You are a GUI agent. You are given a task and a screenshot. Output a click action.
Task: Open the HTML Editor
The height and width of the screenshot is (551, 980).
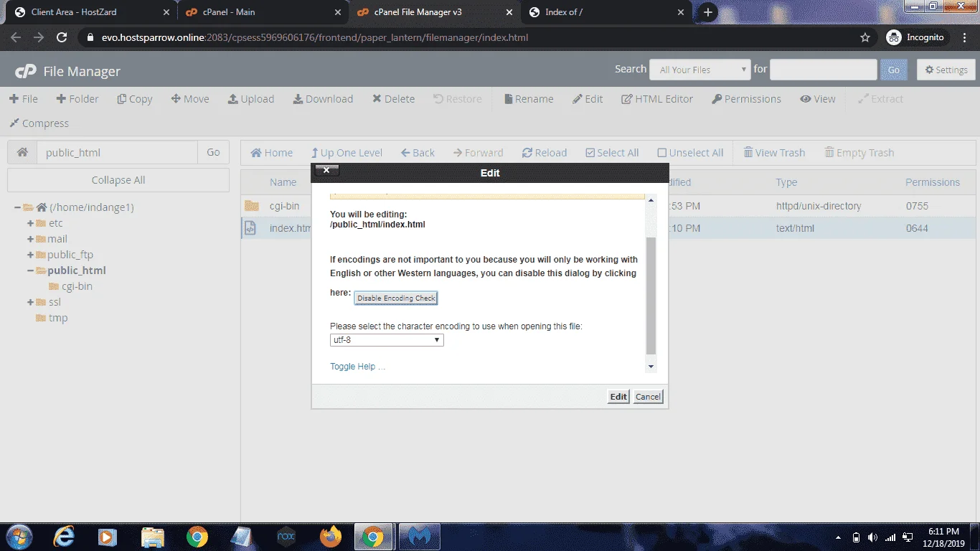[x=657, y=99]
